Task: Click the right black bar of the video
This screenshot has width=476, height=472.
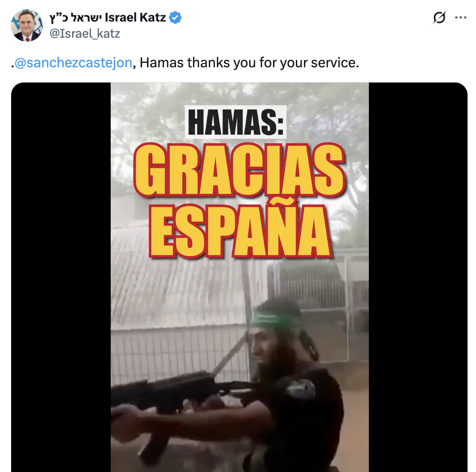Action: [418, 277]
